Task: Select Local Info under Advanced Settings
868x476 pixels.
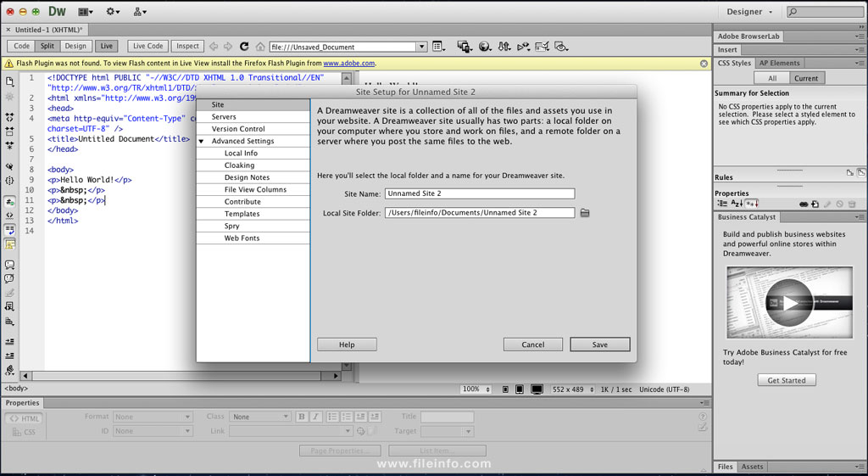Action: (x=253, y=154)
